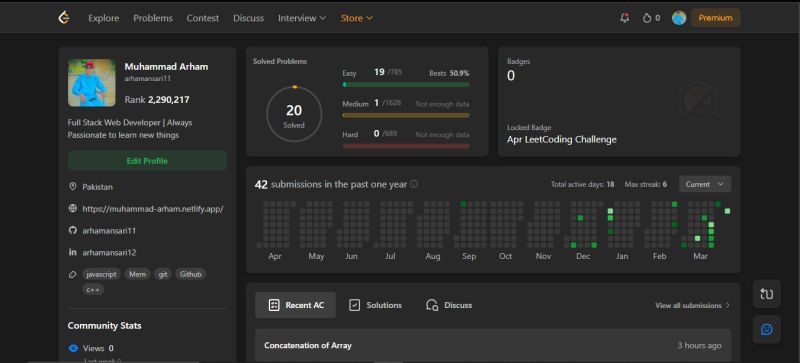The height and width of the screenshot is (363, 800).
Task: Switch to the Solutions tab
Action: tap(376, 305)
